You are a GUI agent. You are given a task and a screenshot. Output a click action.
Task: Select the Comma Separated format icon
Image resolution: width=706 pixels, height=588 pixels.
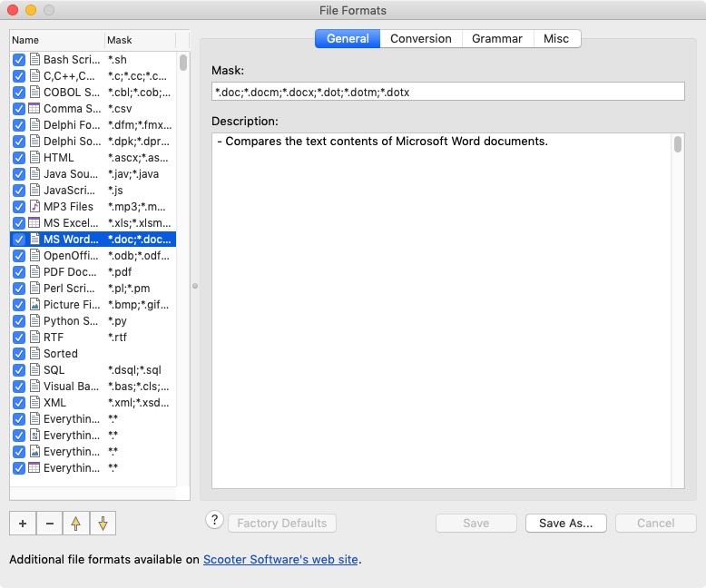tap(34, 109)
